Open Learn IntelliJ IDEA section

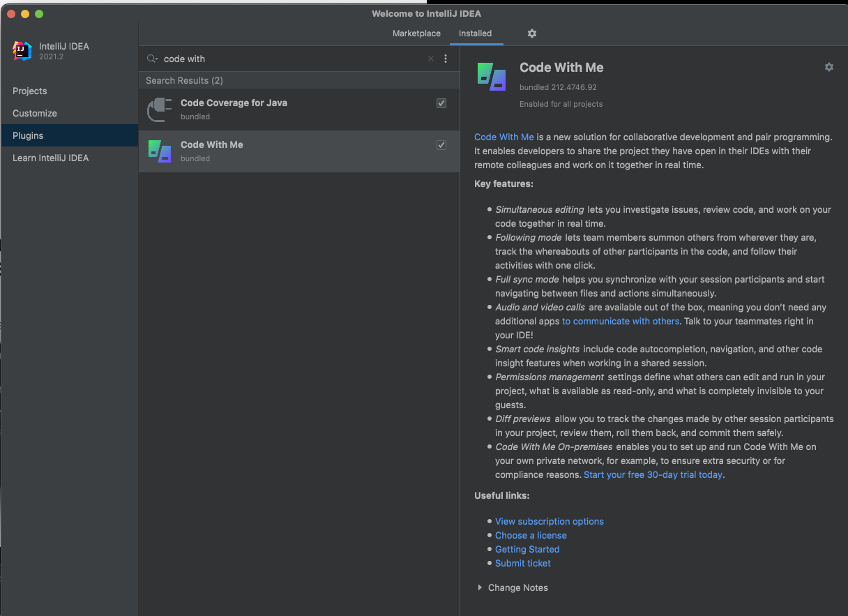point(70,158)
